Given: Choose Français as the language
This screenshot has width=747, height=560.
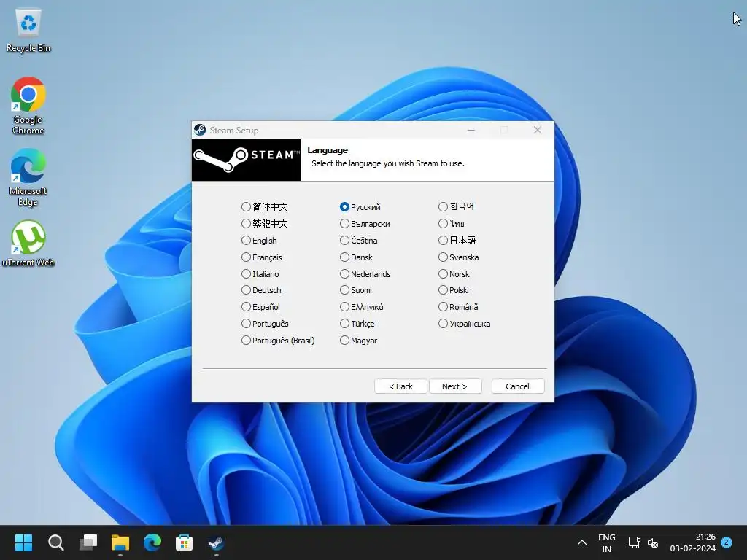Looking at the screenshot, I should [x=262, y=257].
